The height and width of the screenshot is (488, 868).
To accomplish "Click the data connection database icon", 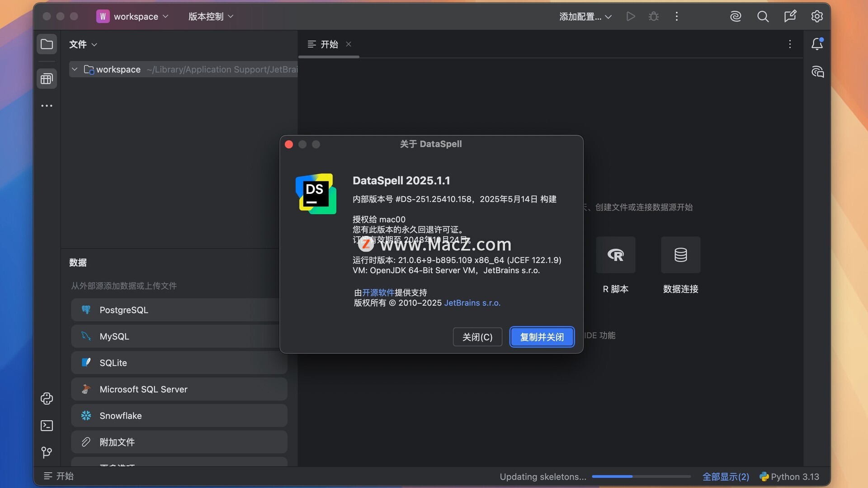I will point(681,255).
